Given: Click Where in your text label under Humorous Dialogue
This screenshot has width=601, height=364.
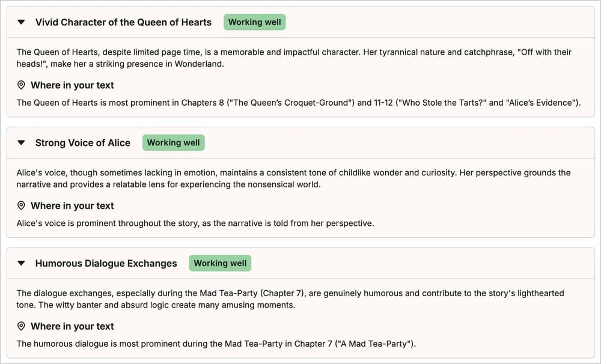Looking at the screenshot, I should pyautogui.click(x=73, y=326).
